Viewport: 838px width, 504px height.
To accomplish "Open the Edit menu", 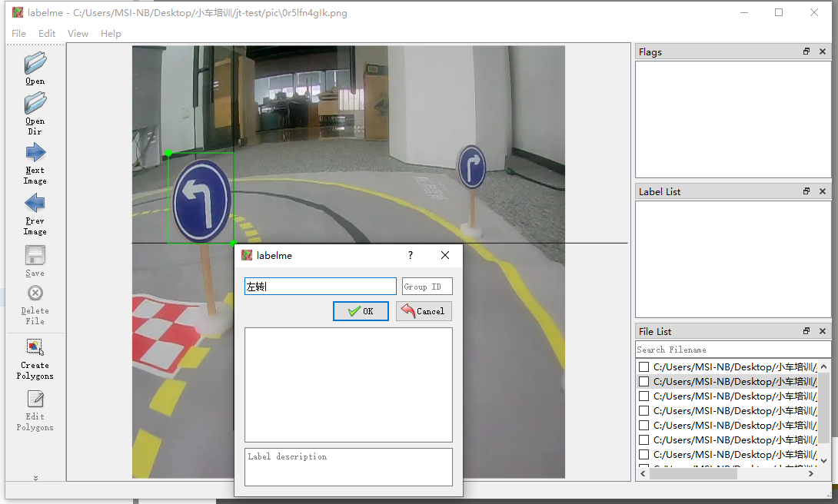I will pyautogui.click(x=47, y=34).
